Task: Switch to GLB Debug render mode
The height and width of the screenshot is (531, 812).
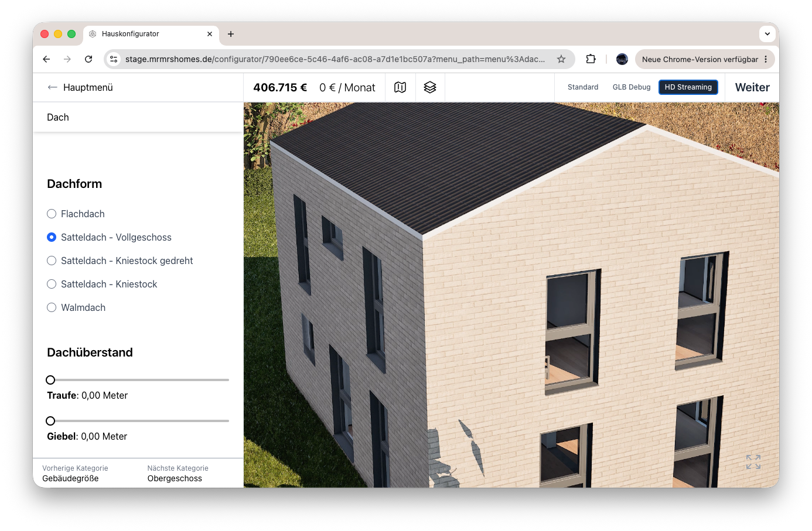Action: [632, 87]
